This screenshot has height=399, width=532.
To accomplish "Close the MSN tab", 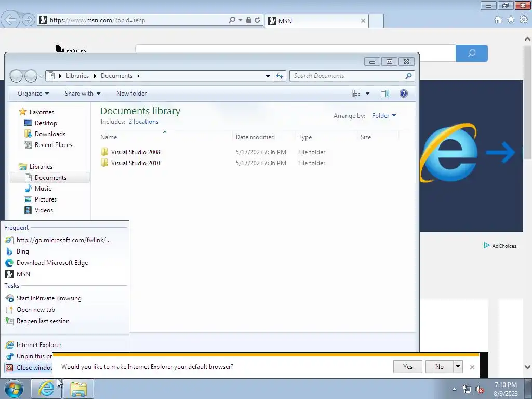I will (x=363, y=21).
